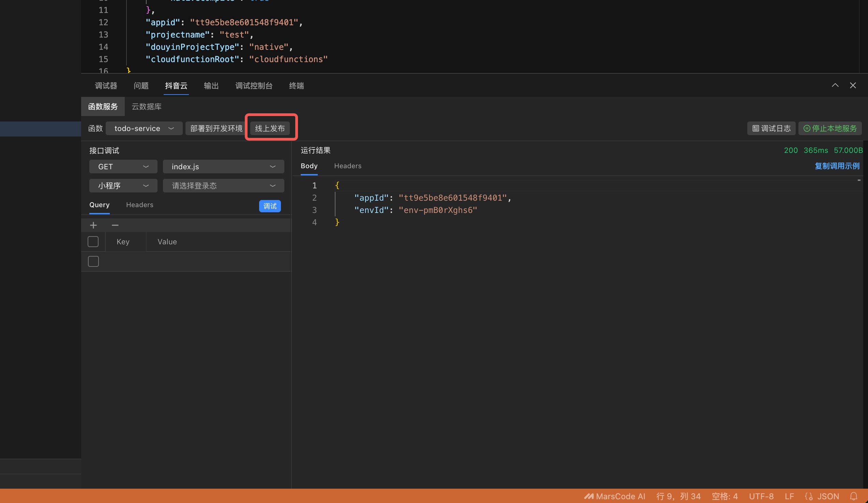The width and height of the screenshot is (868, 503).
Task: Open the todo-service function dropdown
Action: click(144, 128)
